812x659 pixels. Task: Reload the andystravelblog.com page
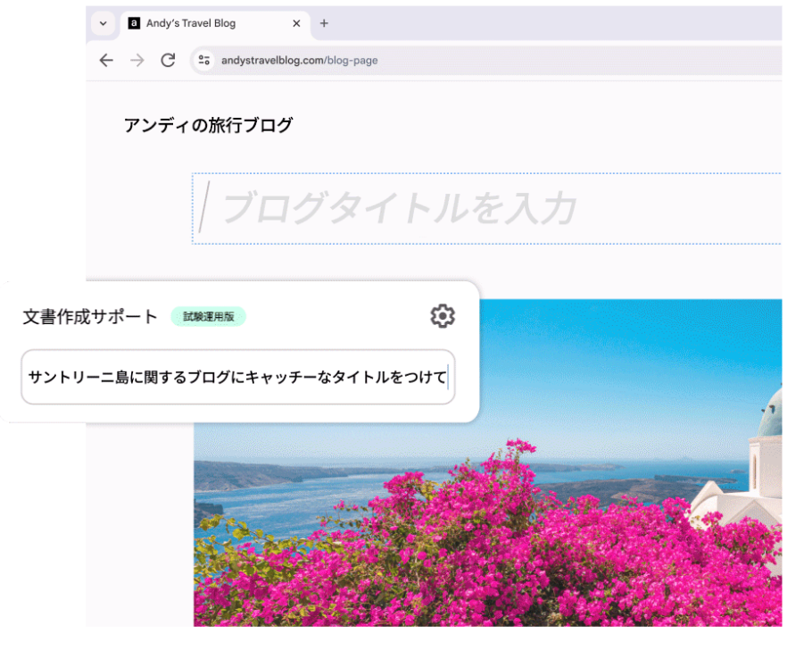[x=169, y=61]
